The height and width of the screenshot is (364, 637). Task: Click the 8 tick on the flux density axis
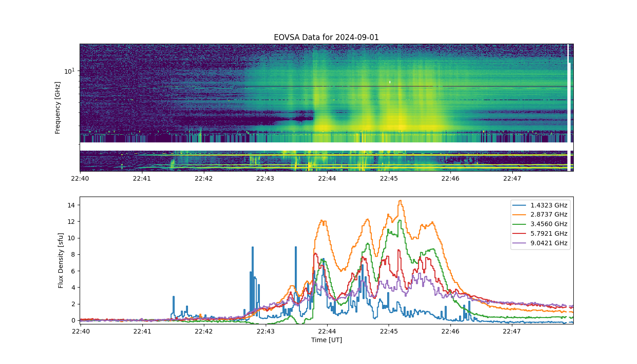point(74,254)
